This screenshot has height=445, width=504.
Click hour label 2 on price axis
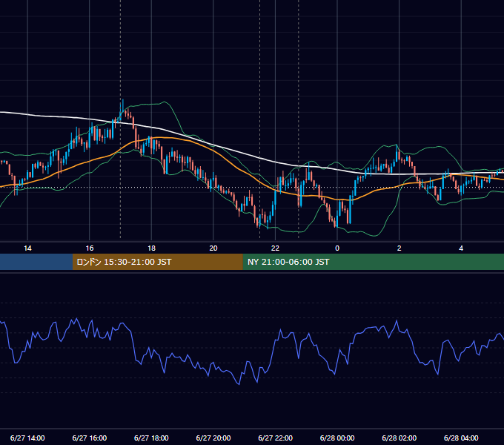(x=399, y=248)
